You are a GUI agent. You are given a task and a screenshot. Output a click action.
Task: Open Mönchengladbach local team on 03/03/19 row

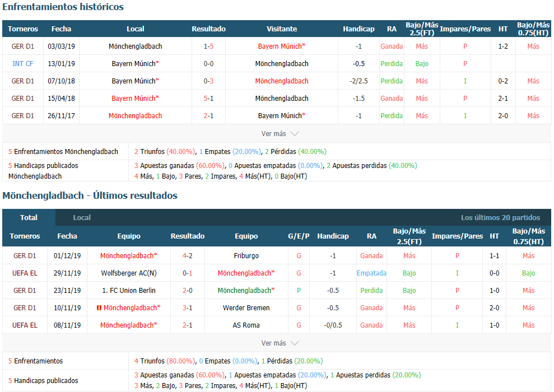[136, 46]
